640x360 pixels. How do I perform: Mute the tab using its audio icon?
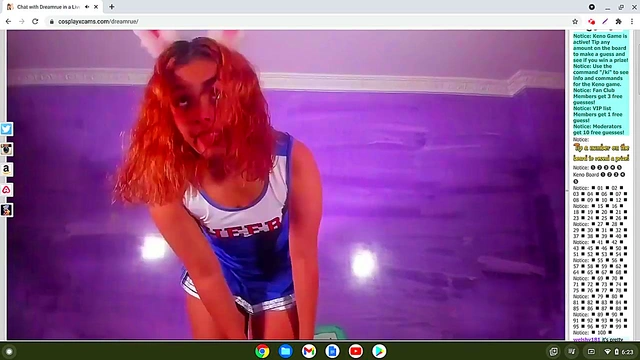pos(87,7)
